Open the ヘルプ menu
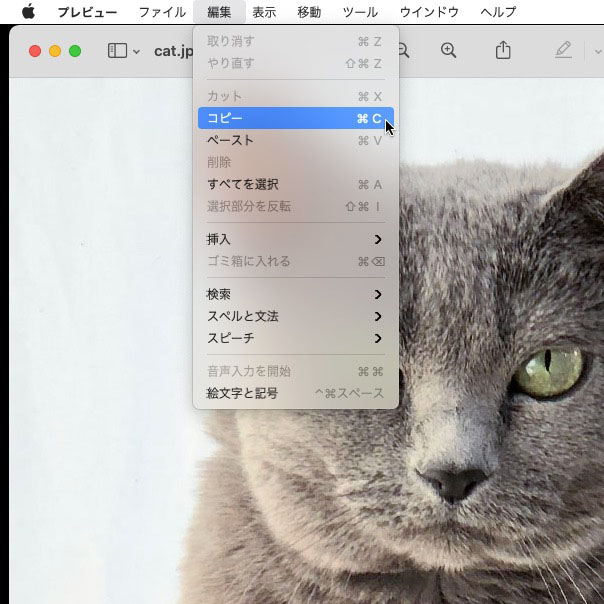This screenshot has height=604, width=604. pyautogui.click(x=498, y=12)
